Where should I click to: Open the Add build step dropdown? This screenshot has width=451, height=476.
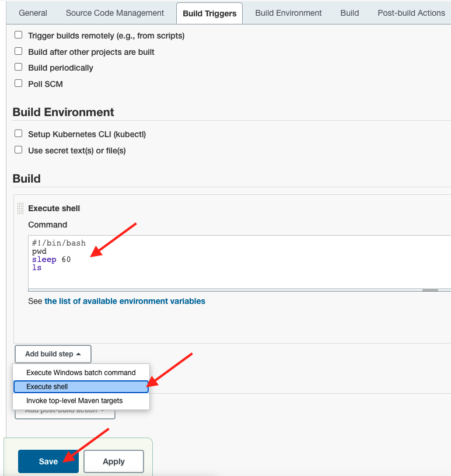coord(53,354)
